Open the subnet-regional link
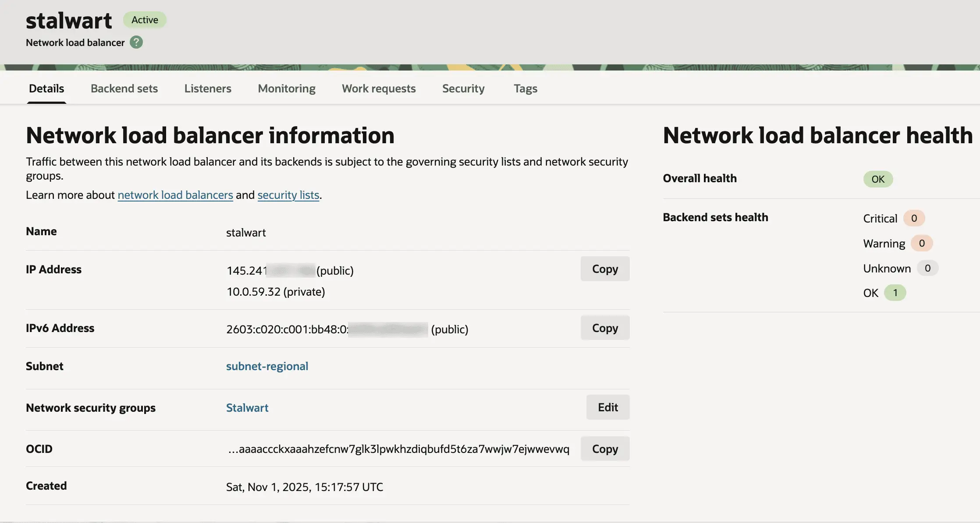 [x=267, y=366]
